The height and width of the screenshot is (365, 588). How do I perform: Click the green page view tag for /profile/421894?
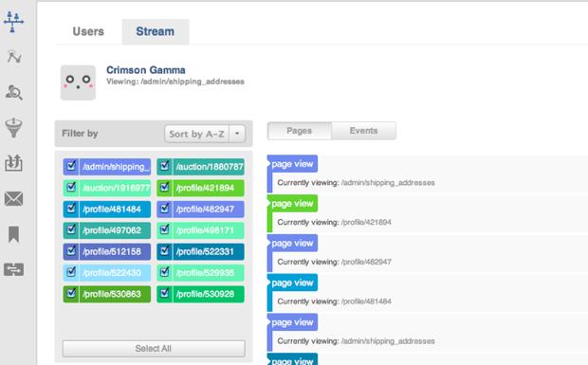[x=292, y=204]
